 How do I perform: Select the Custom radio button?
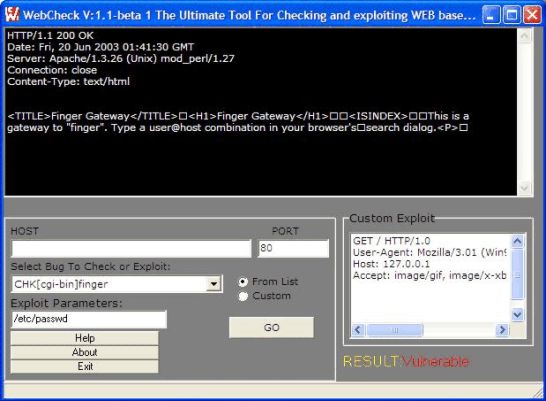(243, 296)
